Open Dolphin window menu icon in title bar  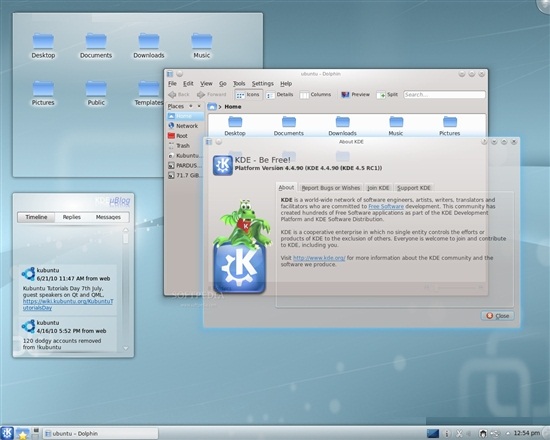coord(170,74)
